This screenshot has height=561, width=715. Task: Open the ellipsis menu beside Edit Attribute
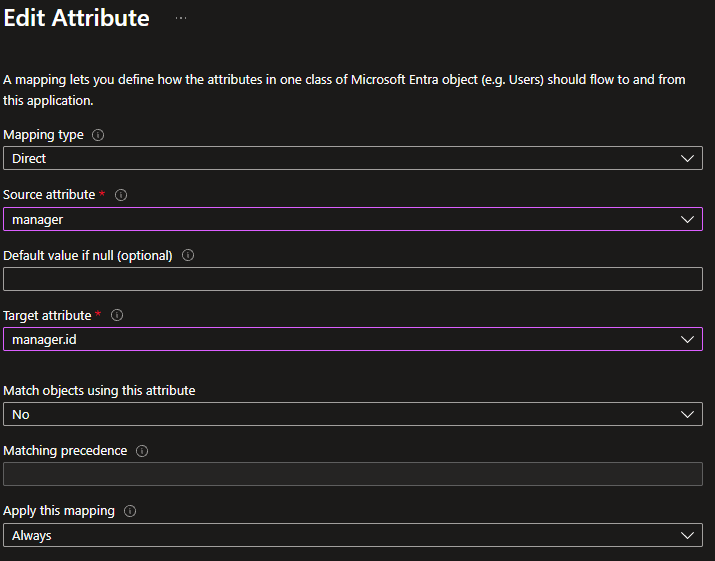tap(181, 19)
